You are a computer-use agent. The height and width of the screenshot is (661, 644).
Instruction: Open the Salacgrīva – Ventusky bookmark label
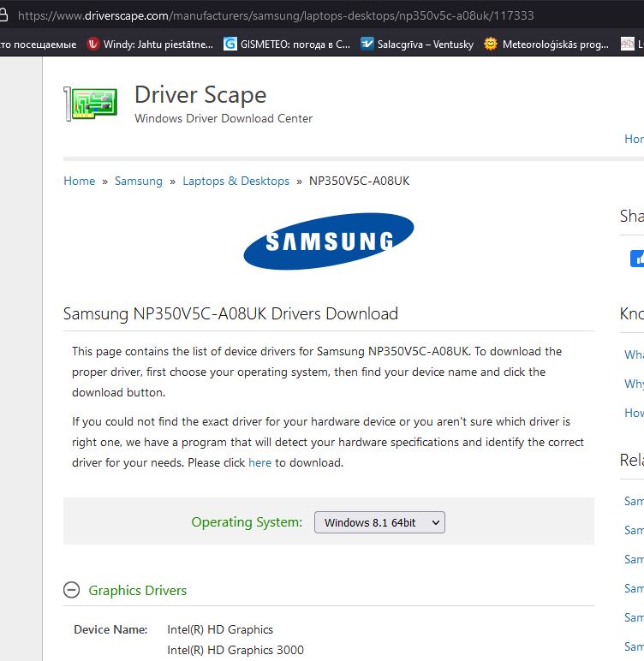(x=426, y=44)
